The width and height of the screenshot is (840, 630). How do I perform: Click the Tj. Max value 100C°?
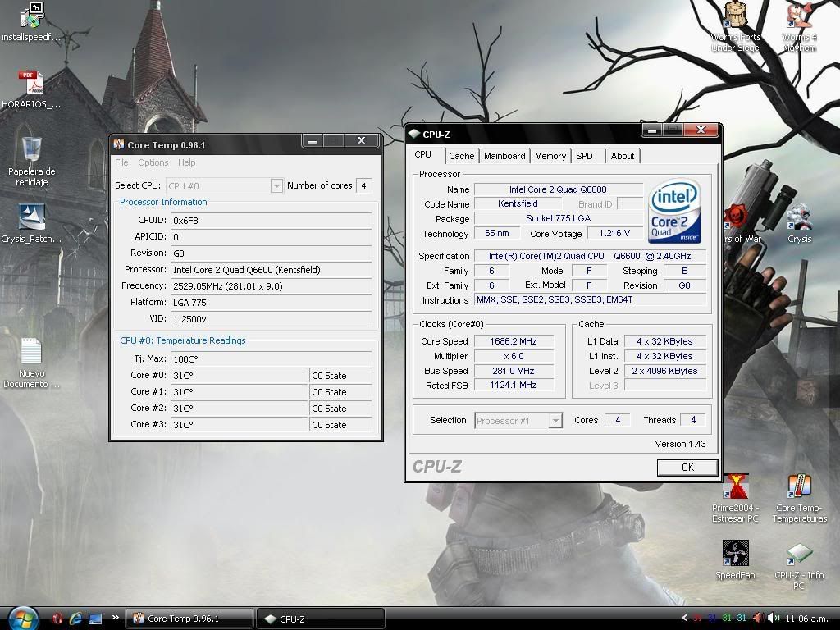pyautogui.click(x=271, y=359)
